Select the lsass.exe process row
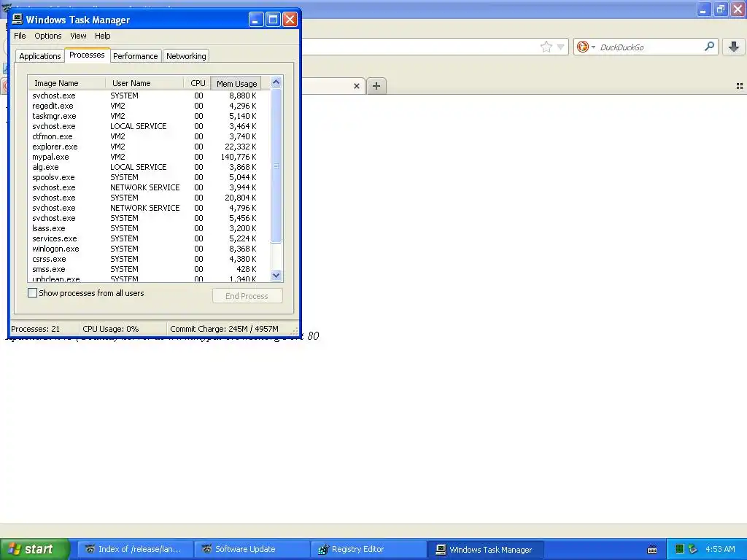The height and width of the screenshot is (560, 747). 149,228
